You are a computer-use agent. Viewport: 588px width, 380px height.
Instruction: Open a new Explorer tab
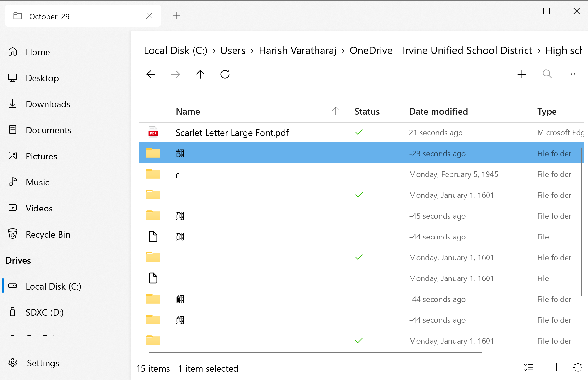tap(176, 16)
